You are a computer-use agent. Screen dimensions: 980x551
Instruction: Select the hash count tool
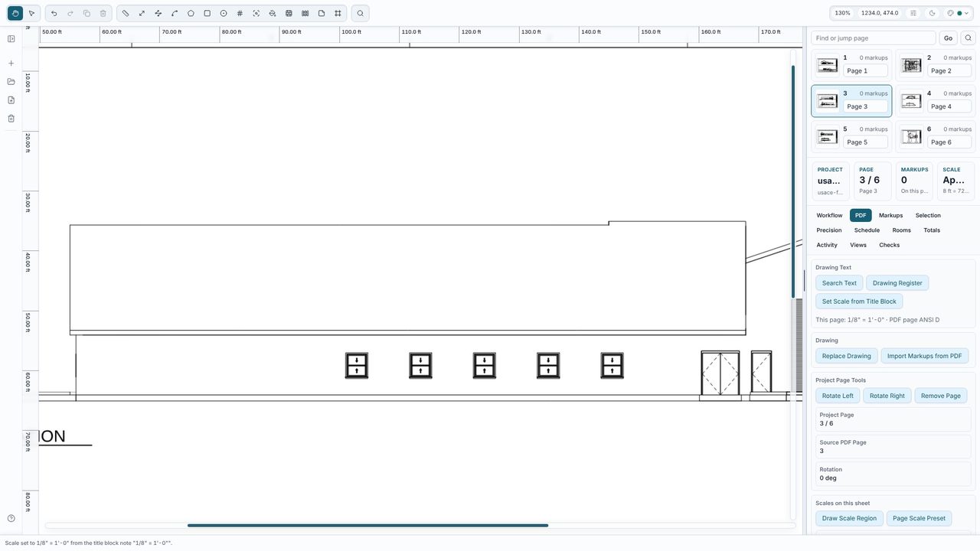[240, 13]
